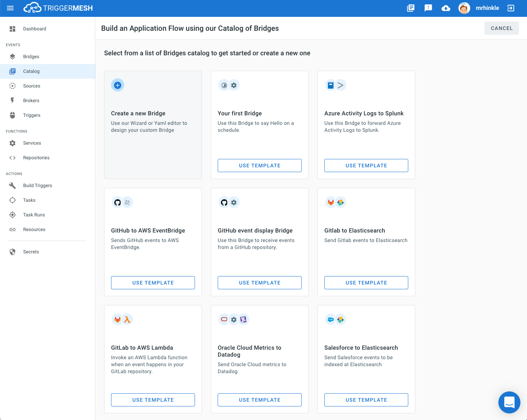Open Build Triggers in sidebar

[x=48, y=186]
